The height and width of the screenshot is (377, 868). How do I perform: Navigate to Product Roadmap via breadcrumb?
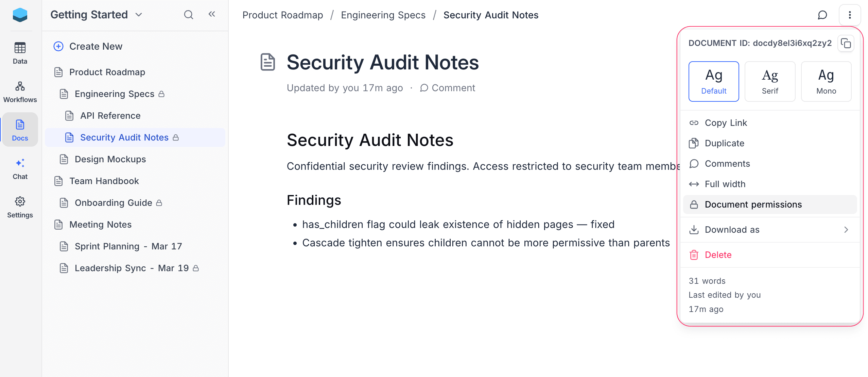[x=282, y=15]
